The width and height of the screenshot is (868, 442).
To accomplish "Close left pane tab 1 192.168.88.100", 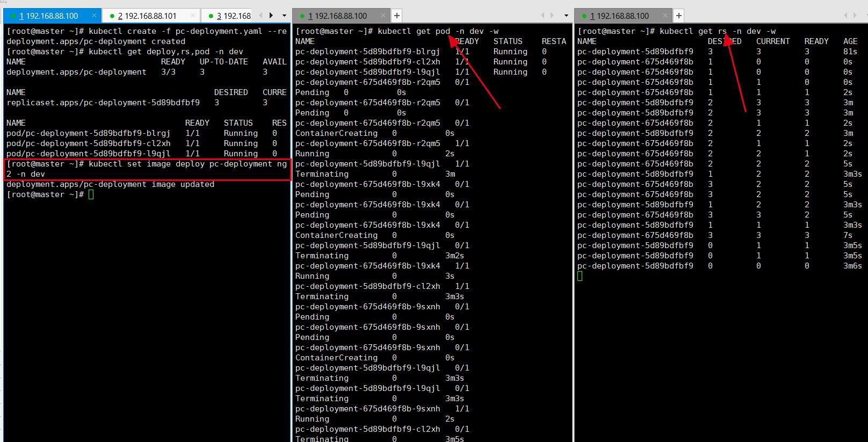I will click(93, 16).
